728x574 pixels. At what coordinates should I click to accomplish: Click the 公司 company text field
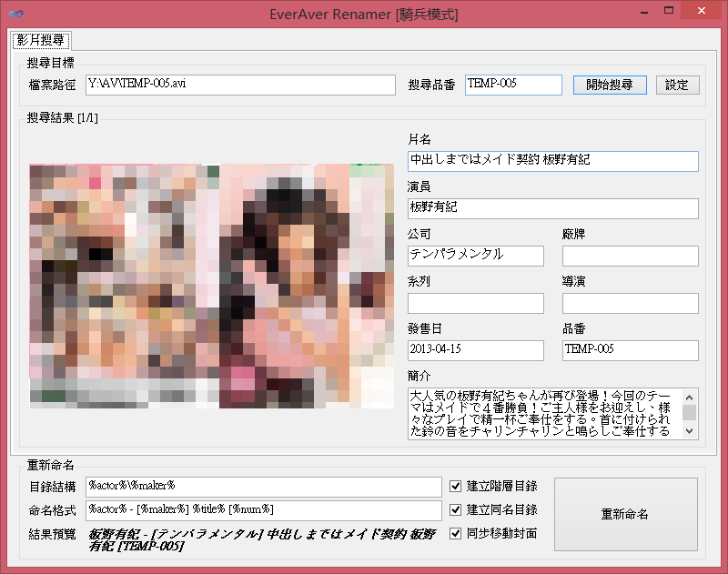pyautogui.click(x=475, y=256)
